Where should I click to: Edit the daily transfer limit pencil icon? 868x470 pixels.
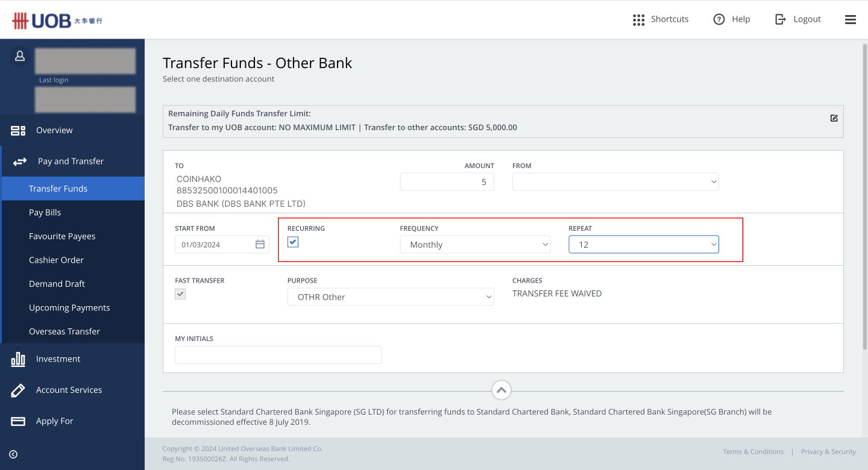point(834,118)
